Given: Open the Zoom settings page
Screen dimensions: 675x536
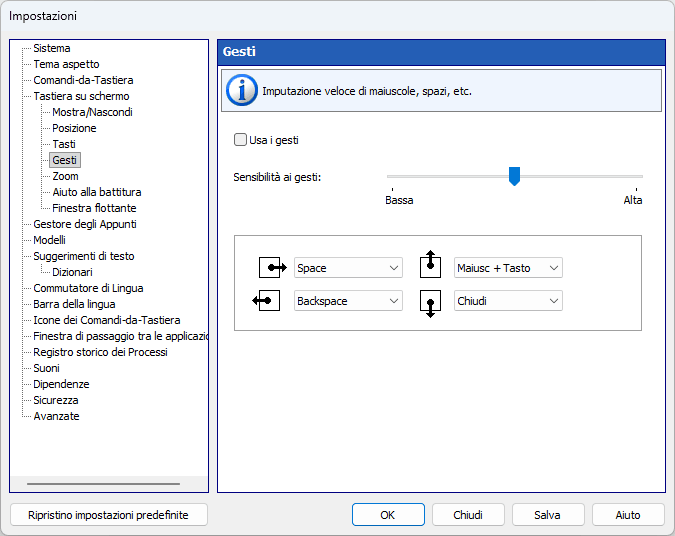Looking at the screenshot, I should point(65,176).
